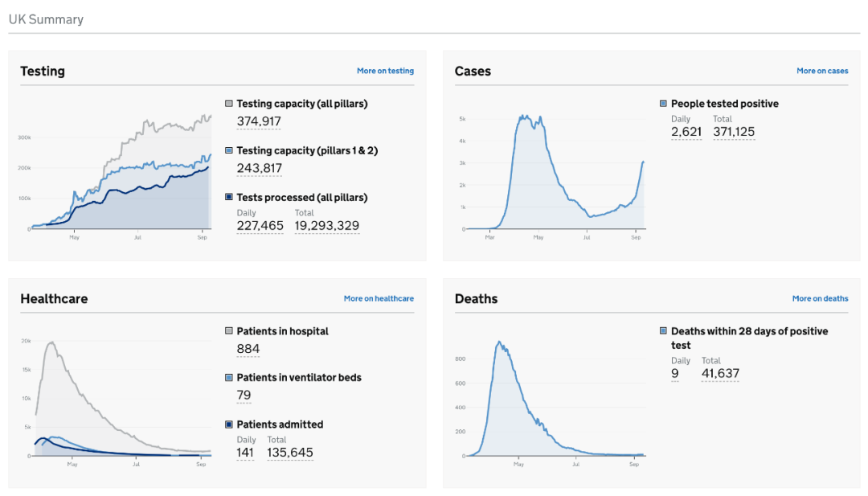Click Deaths within 28 days of positive test label
This screenshot has width=868, height=496.
750,338
